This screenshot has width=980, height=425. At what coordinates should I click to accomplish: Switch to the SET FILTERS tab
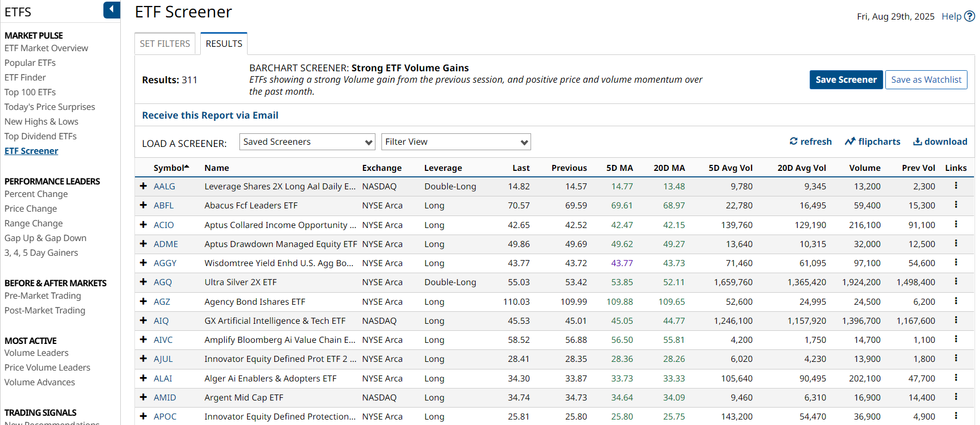pos(165,44)
